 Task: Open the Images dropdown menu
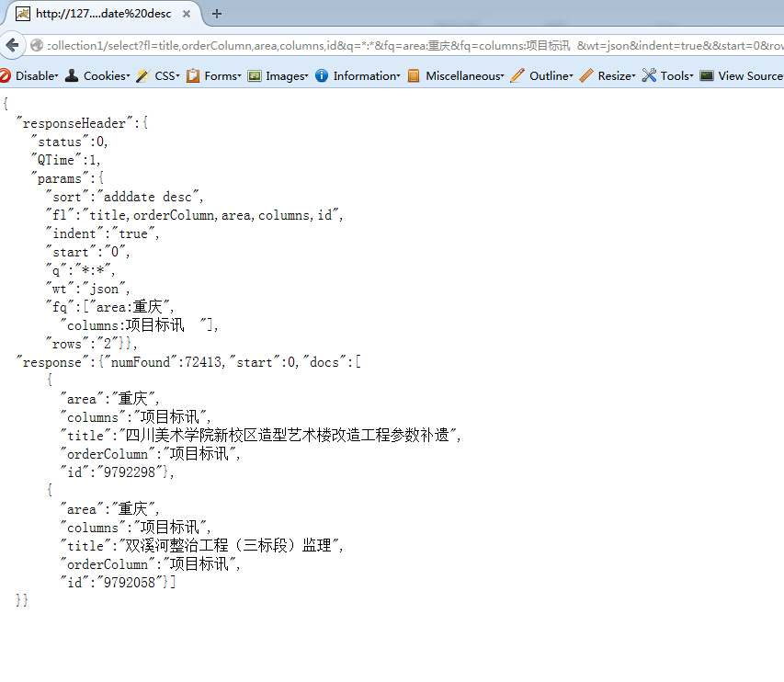[287, 75]
